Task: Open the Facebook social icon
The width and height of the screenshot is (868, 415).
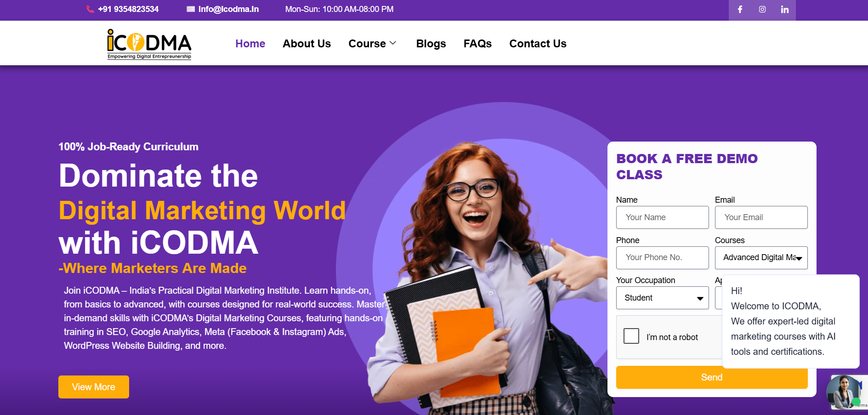Action: [x=740, y=10]
